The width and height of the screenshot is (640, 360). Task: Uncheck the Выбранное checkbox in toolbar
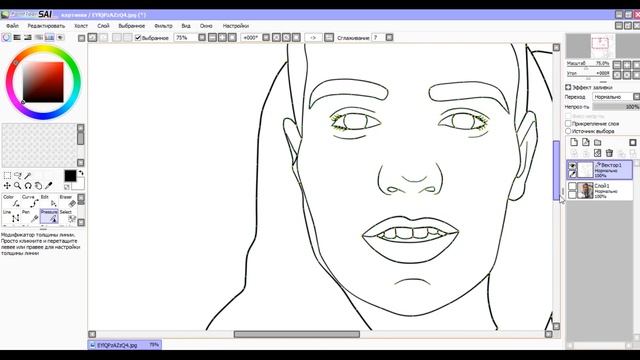(x=138, y=38)
